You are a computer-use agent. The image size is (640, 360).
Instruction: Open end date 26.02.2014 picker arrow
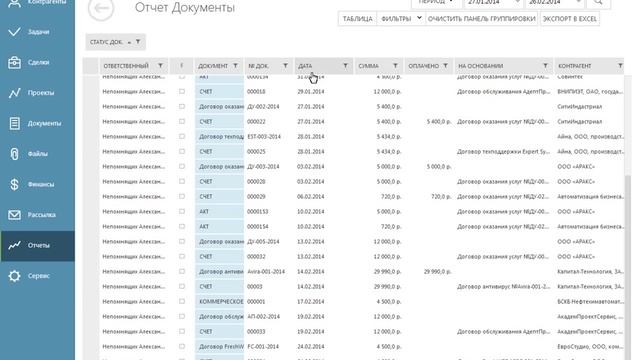point(578,2)
